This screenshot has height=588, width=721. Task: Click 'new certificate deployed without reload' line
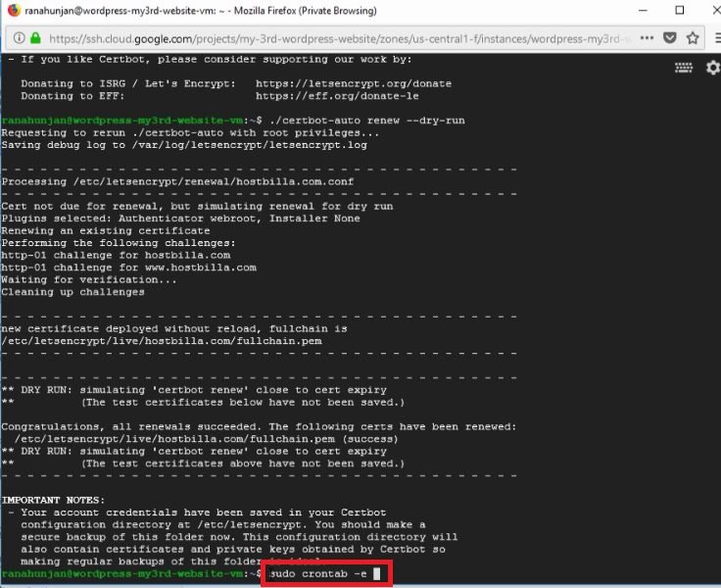174,329
